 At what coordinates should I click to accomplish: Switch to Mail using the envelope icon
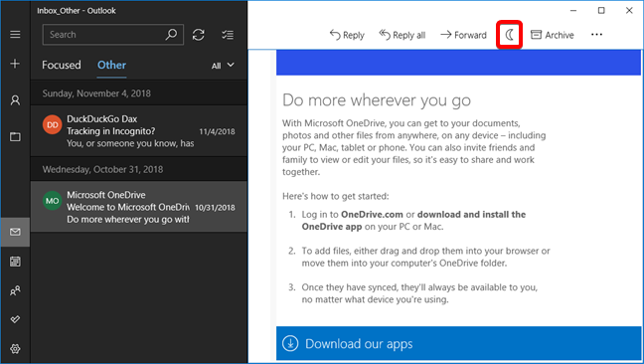tap(15, 232)
